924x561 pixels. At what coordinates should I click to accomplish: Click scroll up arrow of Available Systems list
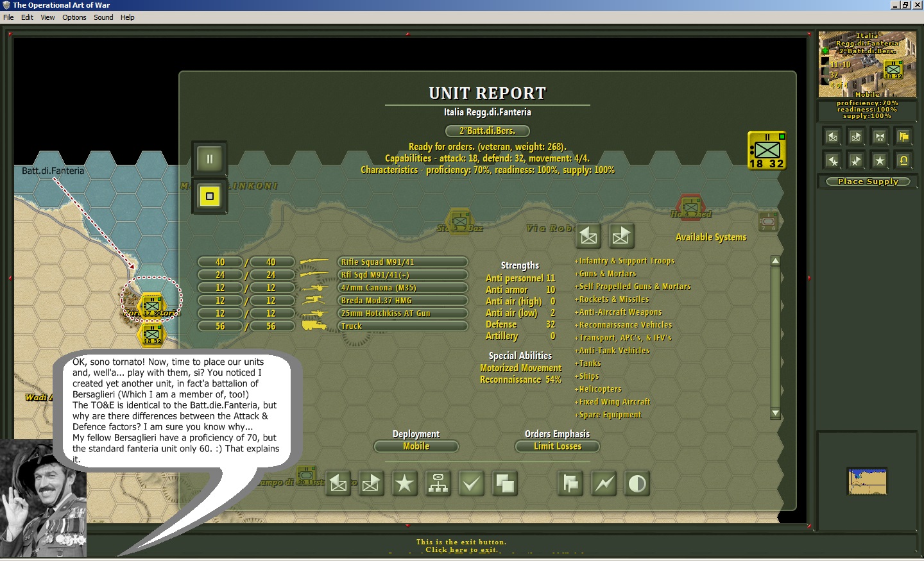(776, 261)
